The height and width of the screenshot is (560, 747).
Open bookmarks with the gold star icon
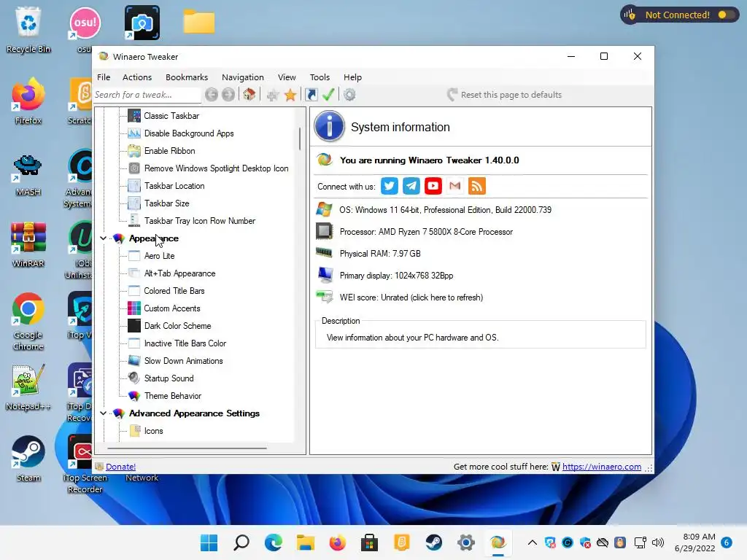click(290, 96)
